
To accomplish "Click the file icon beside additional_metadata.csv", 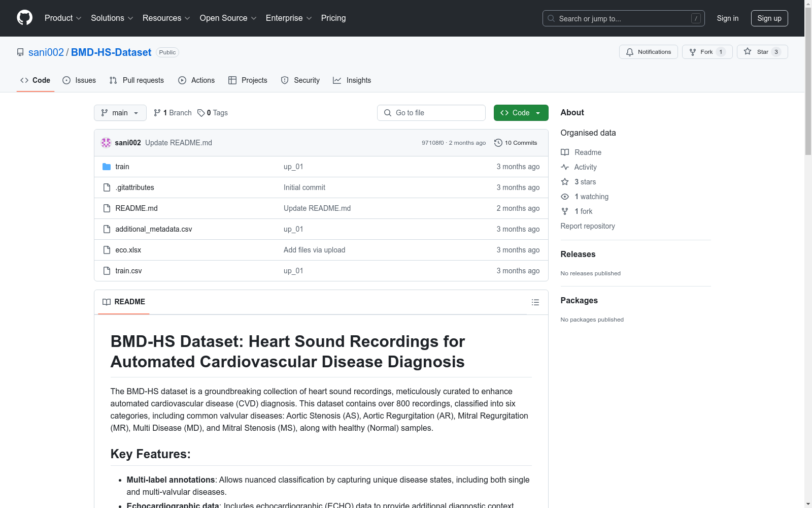I will [107, 229].
